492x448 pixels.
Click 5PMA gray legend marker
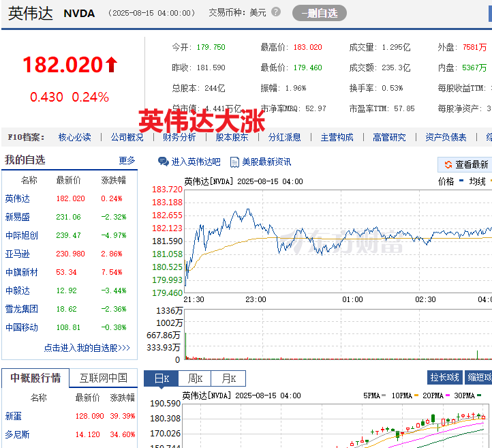tap(384, 395)
